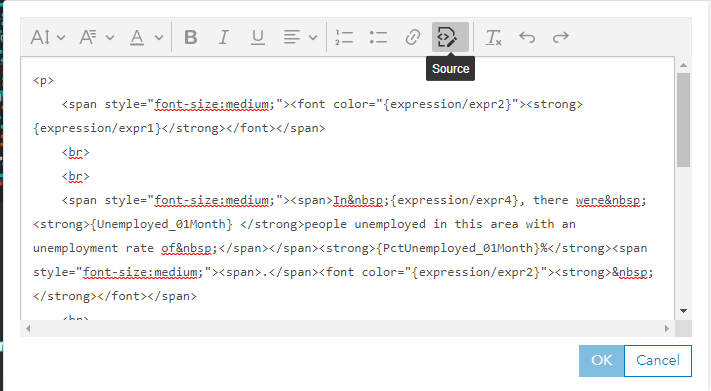Toggle underline formatting

point(258,37)
